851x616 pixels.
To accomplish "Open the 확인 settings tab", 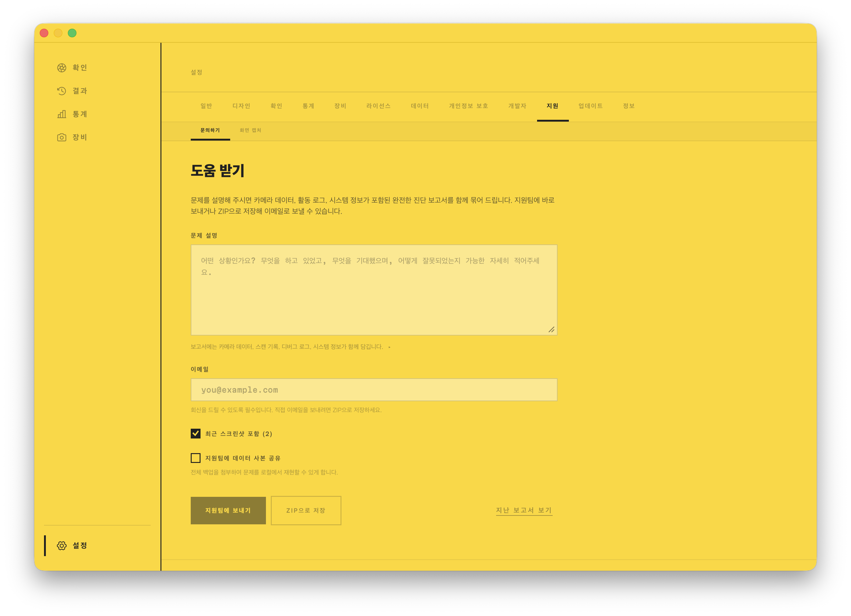I will tap(276, 106).
